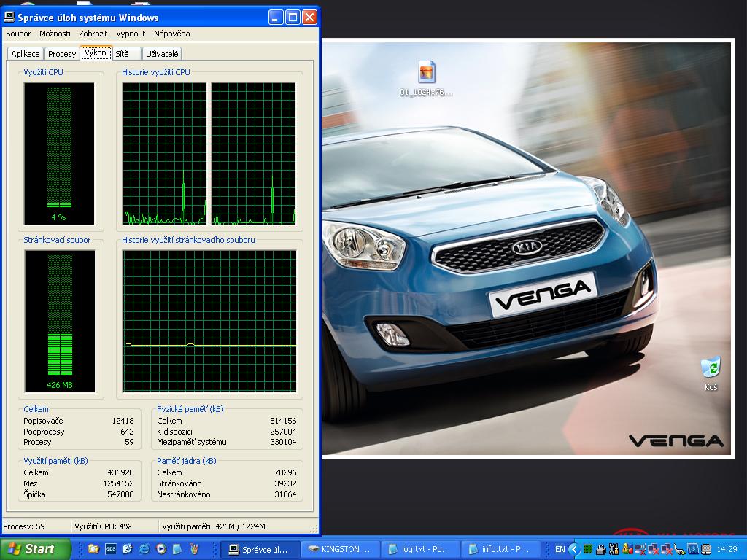Switch to the Procesy tab

point(62,54)
